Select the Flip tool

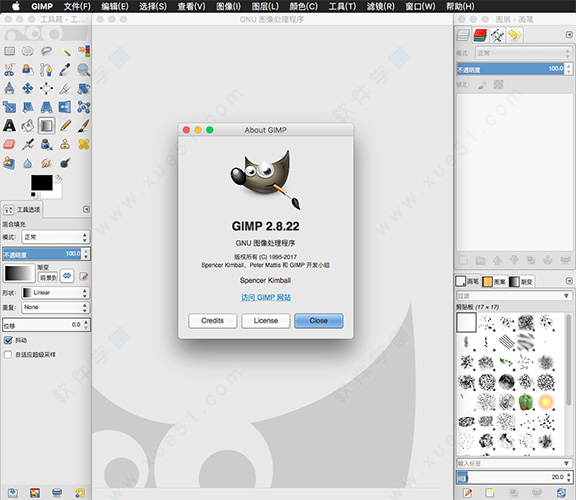click(65, 107)
